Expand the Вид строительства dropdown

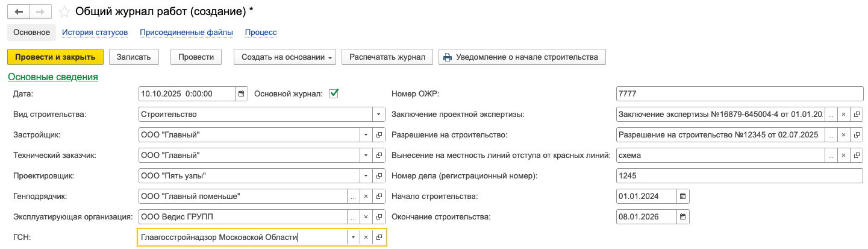[x=379, y=115]
